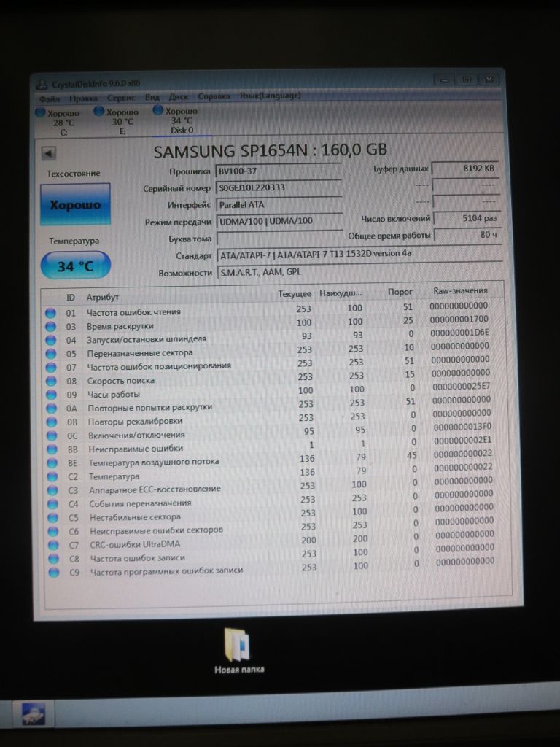Click status dot for Частота ошибок чтения

click(50, 313)
